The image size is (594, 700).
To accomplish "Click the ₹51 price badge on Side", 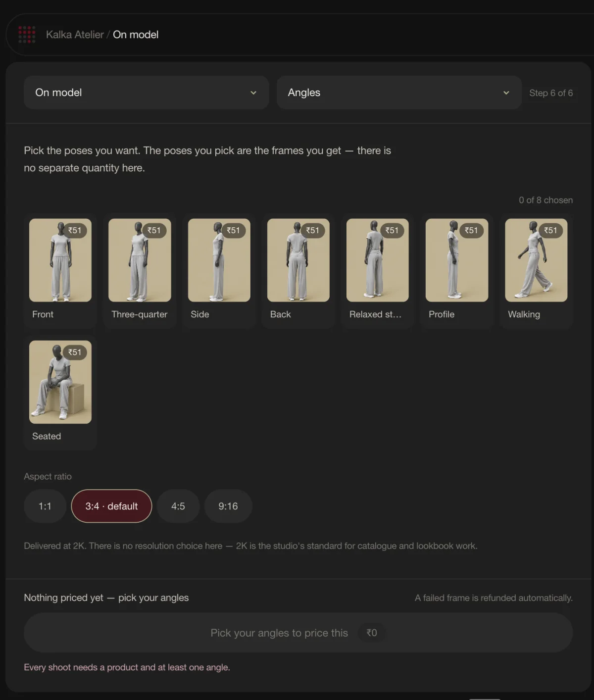I will [233, 230].
